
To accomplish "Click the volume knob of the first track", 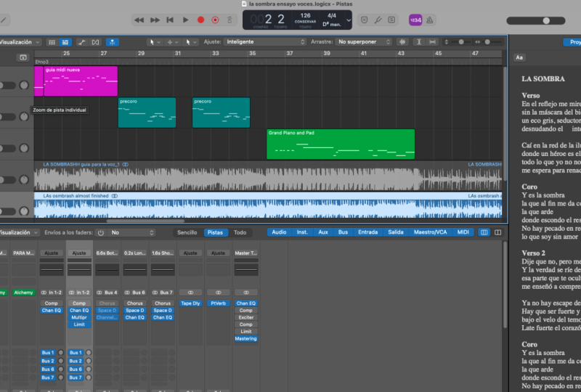I will point(24,85).
